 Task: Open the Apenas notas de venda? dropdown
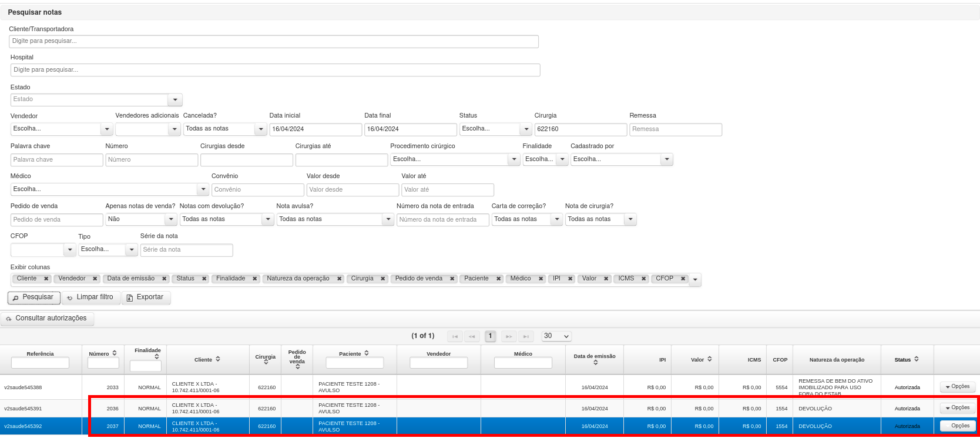tap(171, 219)
